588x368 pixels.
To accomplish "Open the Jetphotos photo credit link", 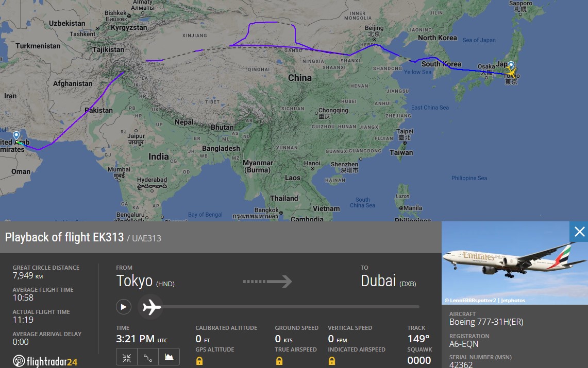I will click(485, 300).
